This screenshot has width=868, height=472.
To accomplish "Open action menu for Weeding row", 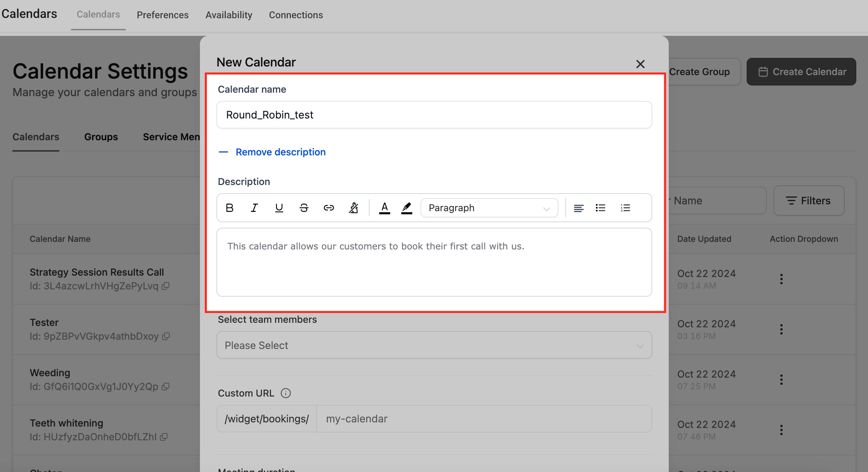I will [x=781, y=380].
